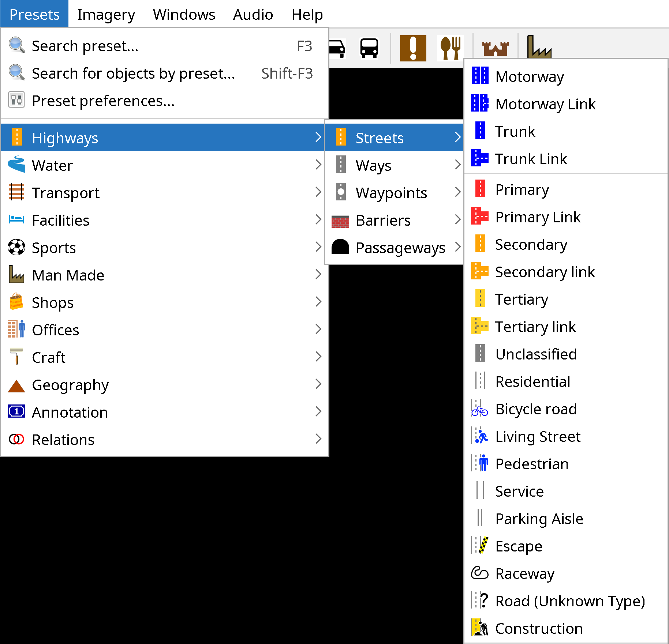Click the brown exclamation mark icon
This screenshot has height=644, width=669.
[413, 48]
